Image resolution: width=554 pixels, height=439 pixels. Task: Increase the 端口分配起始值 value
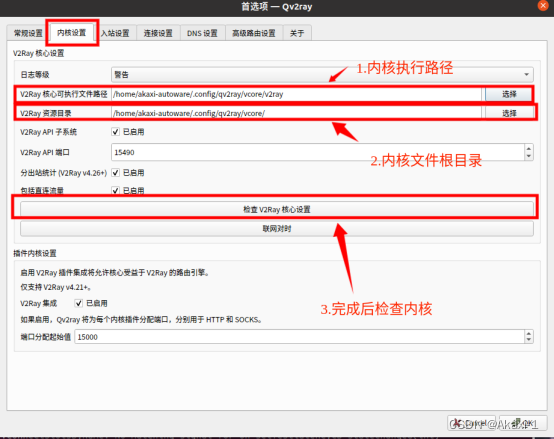pos(529,333)
